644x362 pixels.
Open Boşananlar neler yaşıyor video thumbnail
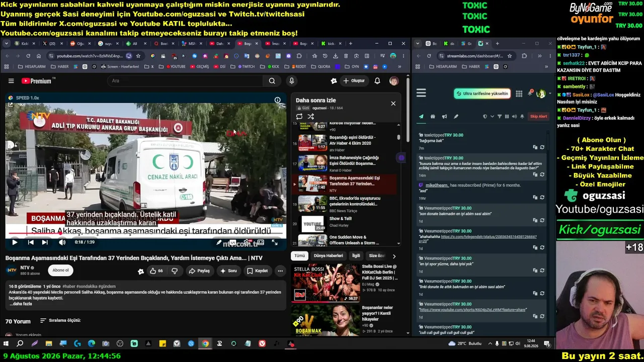coord(326,320)
